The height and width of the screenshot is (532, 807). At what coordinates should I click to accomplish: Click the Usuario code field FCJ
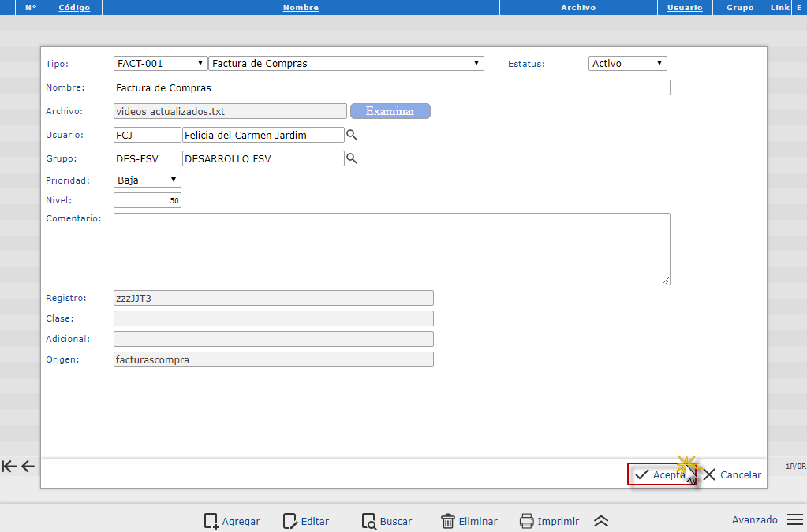148,135
